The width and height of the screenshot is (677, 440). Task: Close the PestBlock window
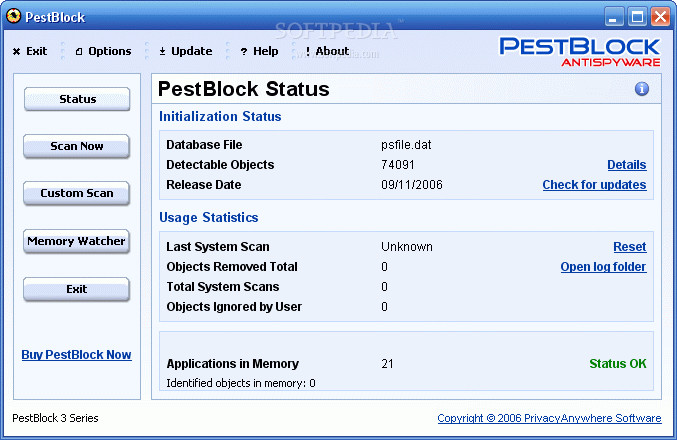click(x=660, y=17)
